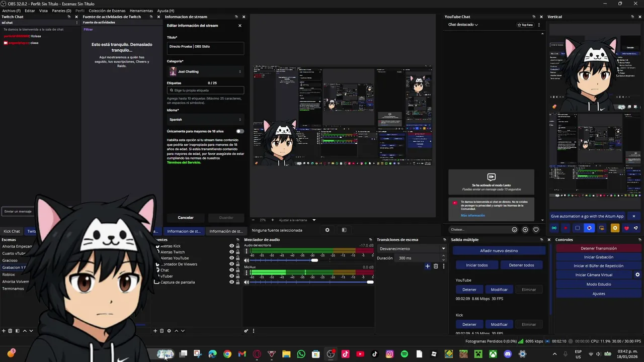This screenshot has height=362, width=644.
Task: Remove selected scene with trash icon
Action: 10,331
